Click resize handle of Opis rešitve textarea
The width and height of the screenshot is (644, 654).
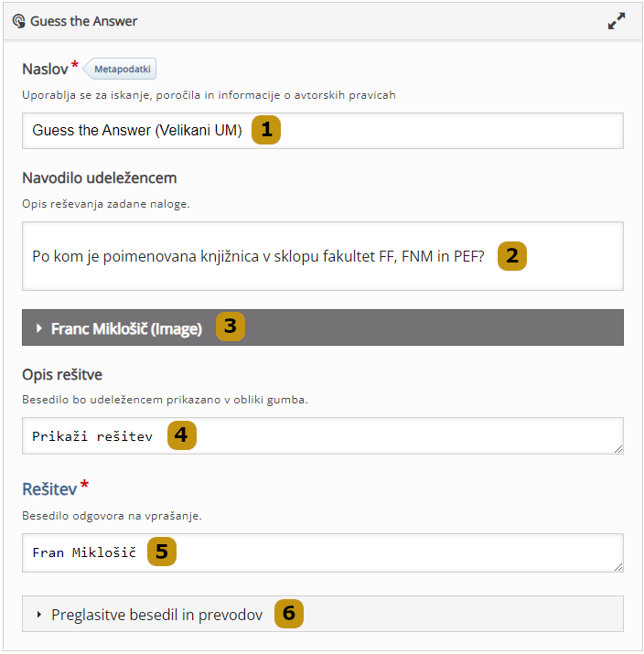[618, 448]
